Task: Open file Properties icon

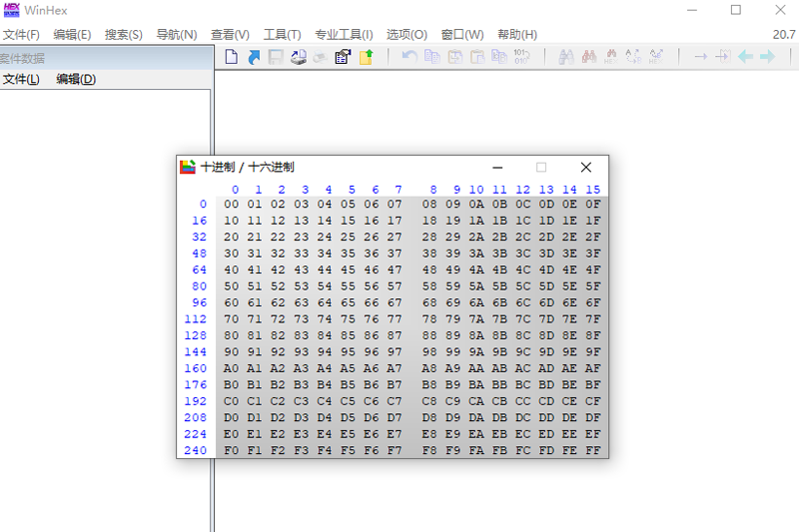Action: [343, 57]
